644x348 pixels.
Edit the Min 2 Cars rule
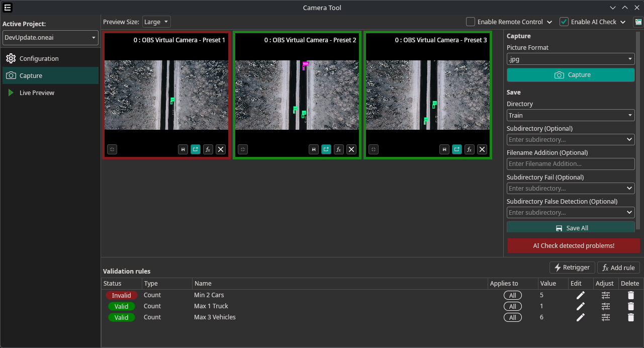click(581, 295)
